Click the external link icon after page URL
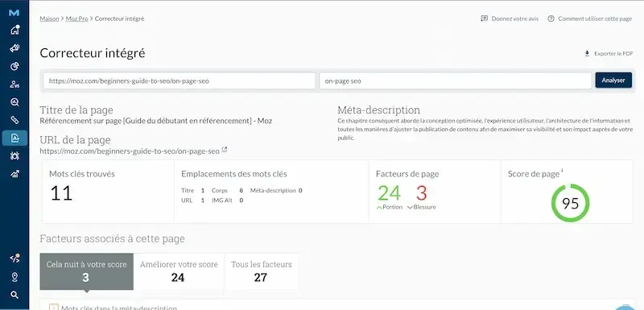This screenshot has width=644, height=310. tap(225, 150)
